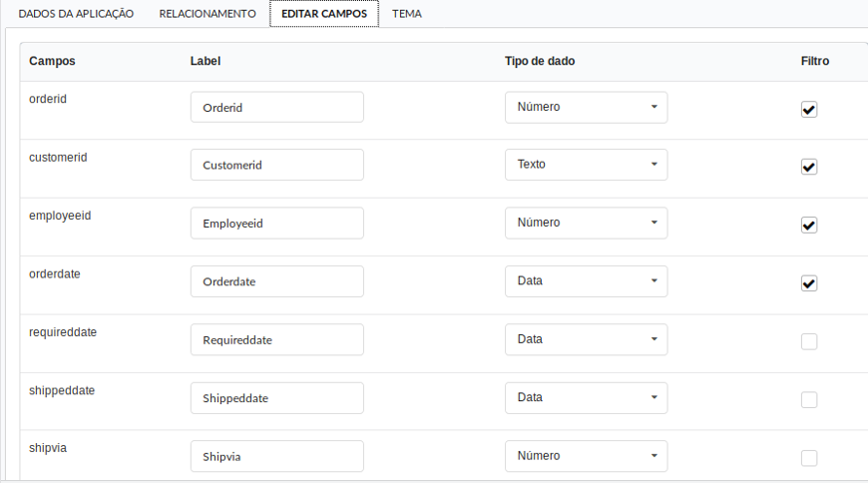The image size is (868, 483).
Task: Check the shippeddate Filtro checkbox
Action: pos(809,399)
